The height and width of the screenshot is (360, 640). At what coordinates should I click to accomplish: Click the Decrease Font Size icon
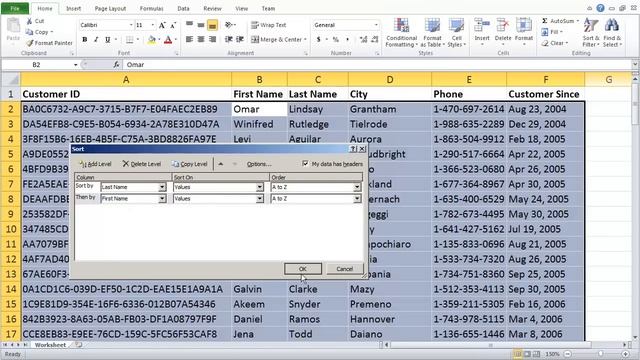(x=173, y=25)
